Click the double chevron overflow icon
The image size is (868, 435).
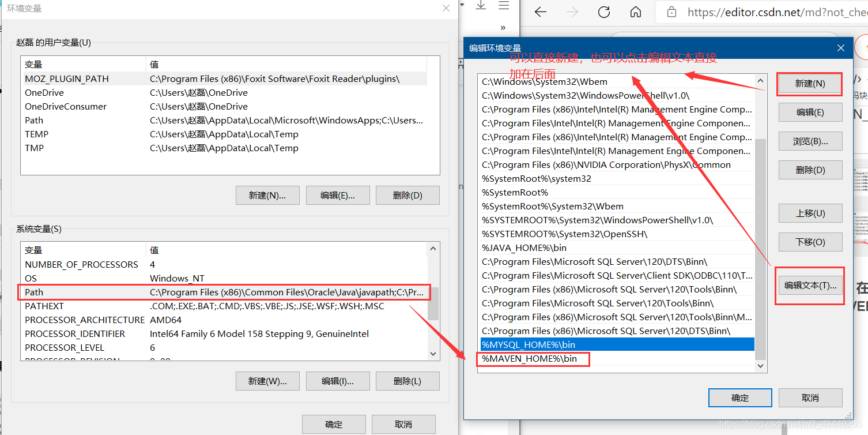point(503,27)
